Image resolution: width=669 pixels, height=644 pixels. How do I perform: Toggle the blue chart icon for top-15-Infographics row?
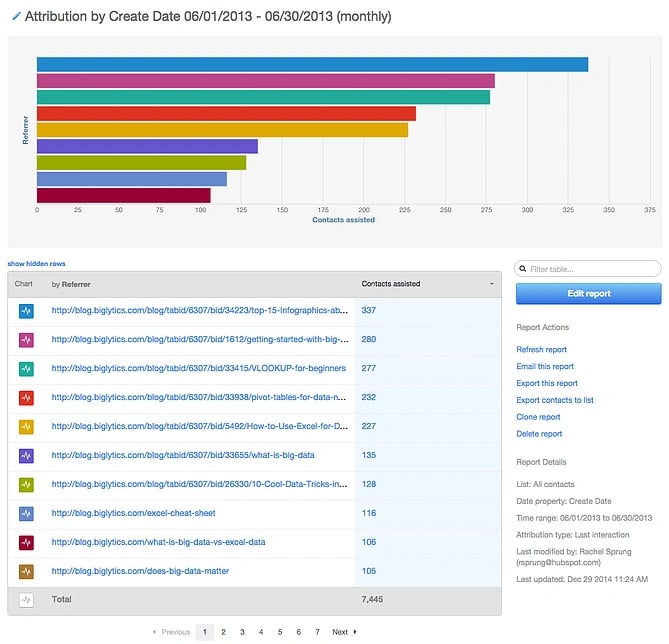[27, 311]
